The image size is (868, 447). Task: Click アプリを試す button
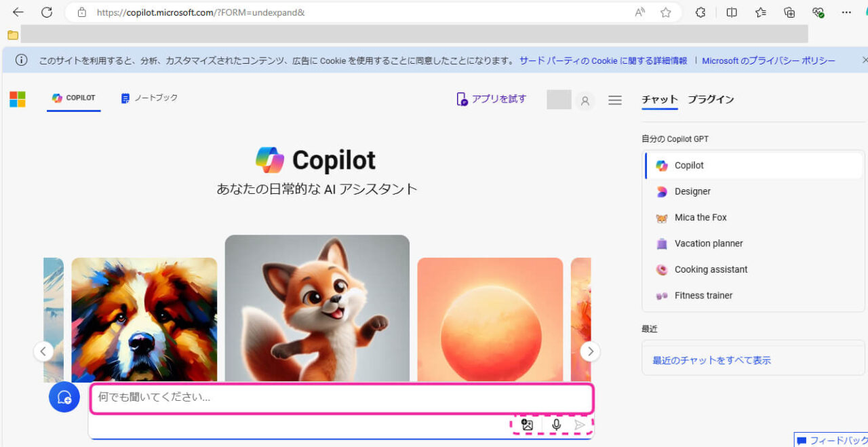pos(491,99)
